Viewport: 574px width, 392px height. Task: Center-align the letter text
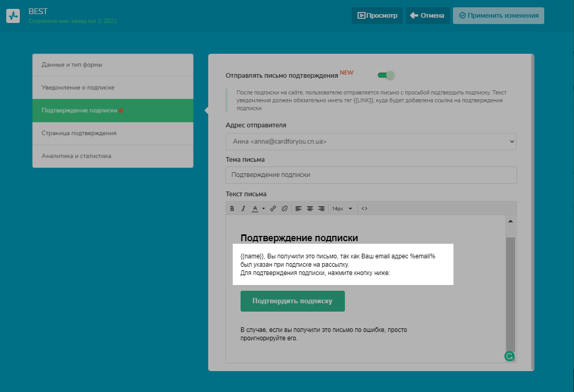pos(310,209)
